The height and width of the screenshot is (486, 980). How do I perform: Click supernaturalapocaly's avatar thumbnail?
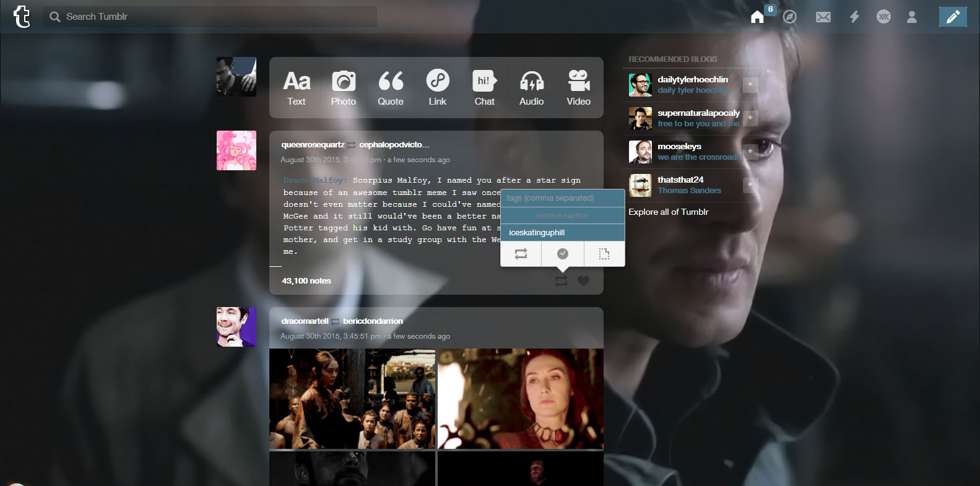(640, 118)
